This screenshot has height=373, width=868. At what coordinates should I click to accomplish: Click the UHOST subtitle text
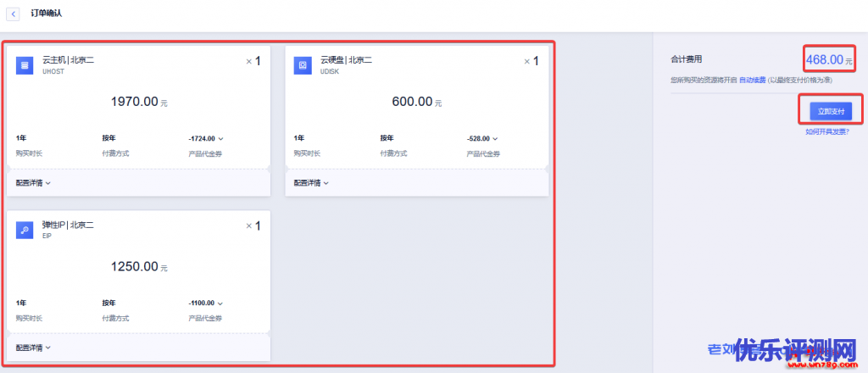(x=52, y=71)
